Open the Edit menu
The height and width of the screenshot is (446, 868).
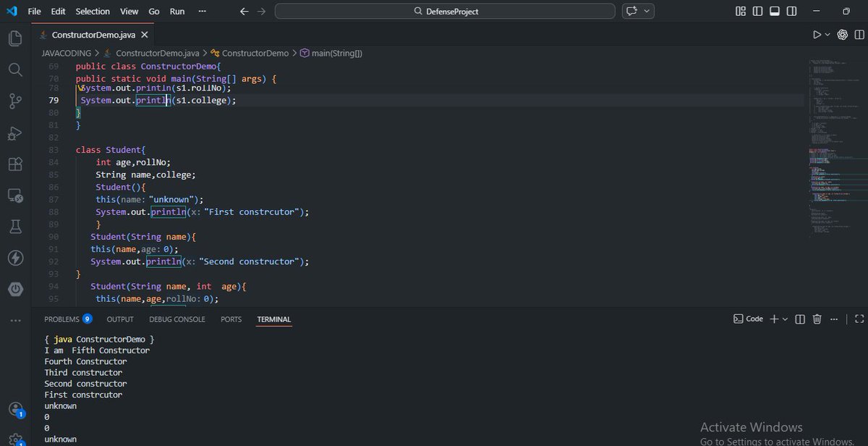coord(58,12)
